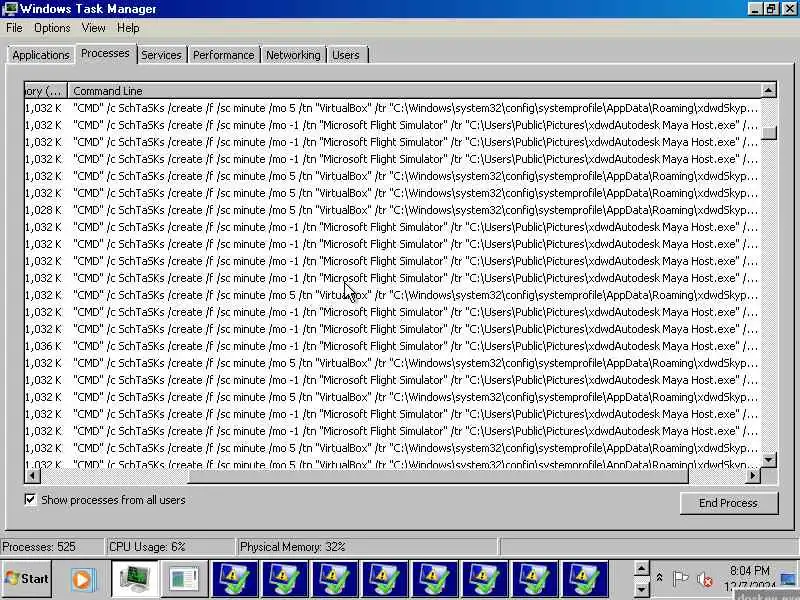Screen dimensions: 800x600
Task: Click the process list scroll down arrow
Action: pyautogui.click(x=769, y=459)
